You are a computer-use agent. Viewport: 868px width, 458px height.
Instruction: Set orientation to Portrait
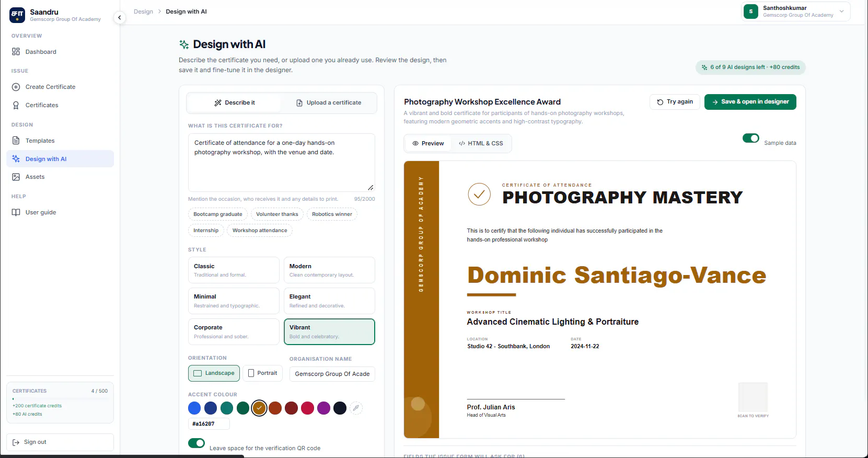coord(262,373)
